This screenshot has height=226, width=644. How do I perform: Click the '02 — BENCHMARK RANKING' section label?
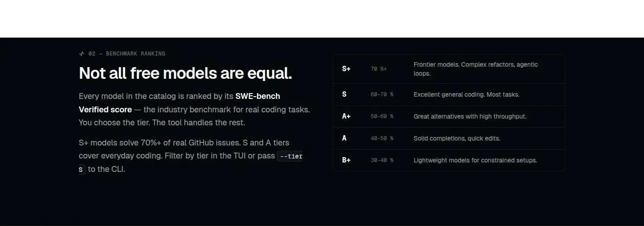click(x=127, y=54)
